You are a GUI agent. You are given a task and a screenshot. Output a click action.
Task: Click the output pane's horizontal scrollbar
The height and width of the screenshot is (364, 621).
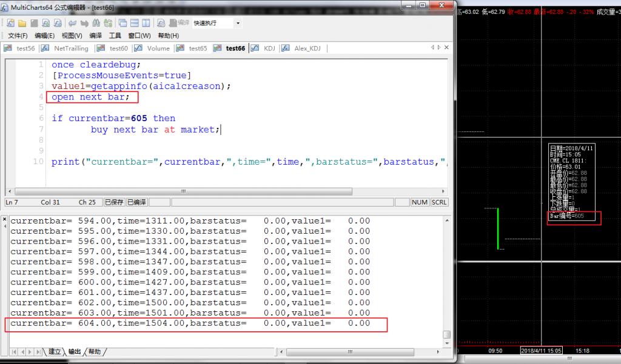coord(350,352)
